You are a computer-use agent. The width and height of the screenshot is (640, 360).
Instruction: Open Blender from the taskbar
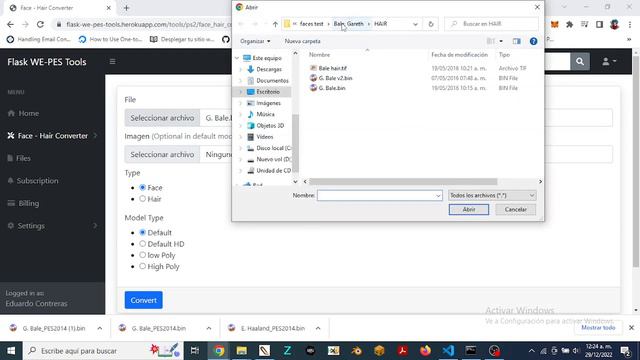(x=356, y=351)
